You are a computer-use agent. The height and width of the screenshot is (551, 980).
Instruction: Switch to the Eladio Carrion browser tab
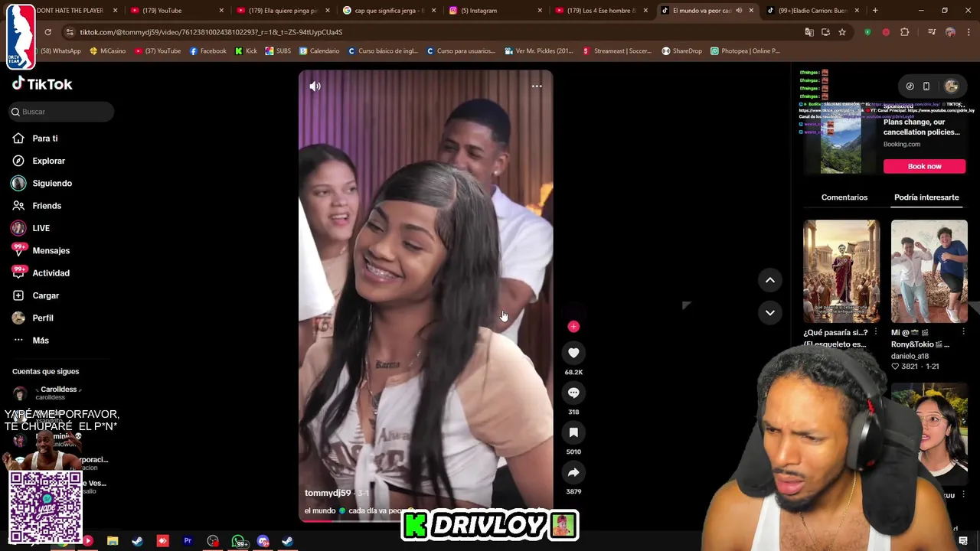pos(812,11)
